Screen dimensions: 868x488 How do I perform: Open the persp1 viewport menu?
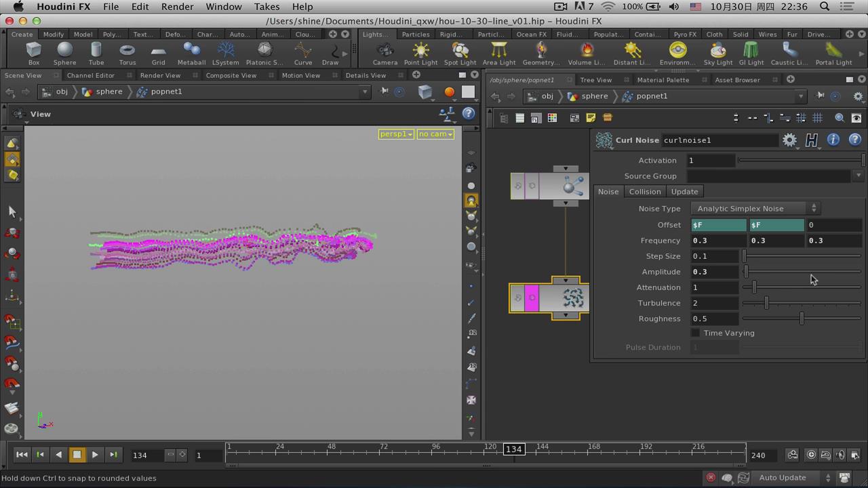click(x=396, y=134)
